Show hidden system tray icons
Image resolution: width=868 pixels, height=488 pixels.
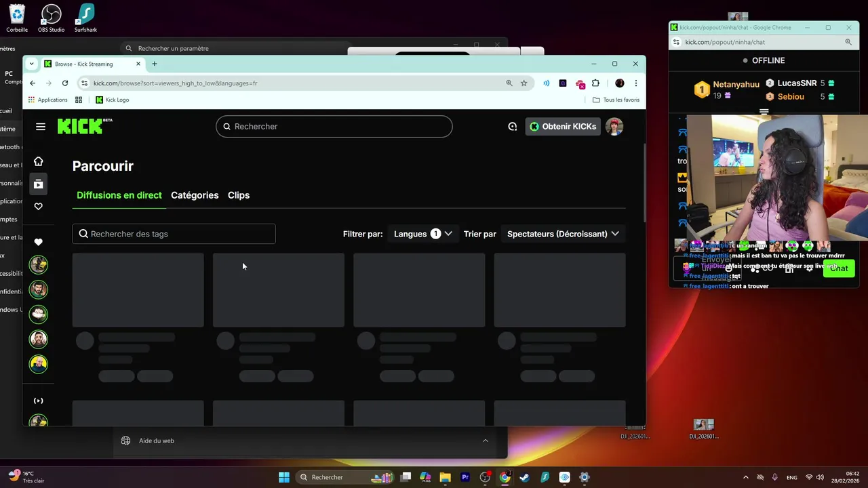pos(746,477)
